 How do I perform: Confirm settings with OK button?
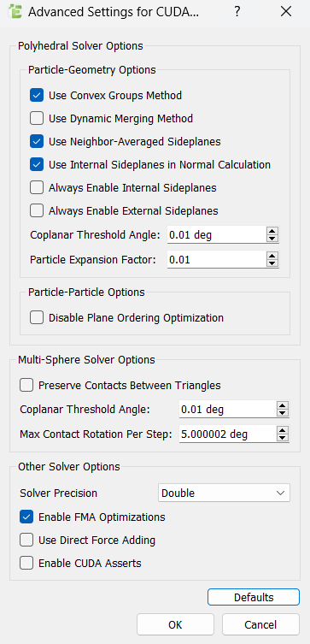[175, 624]
